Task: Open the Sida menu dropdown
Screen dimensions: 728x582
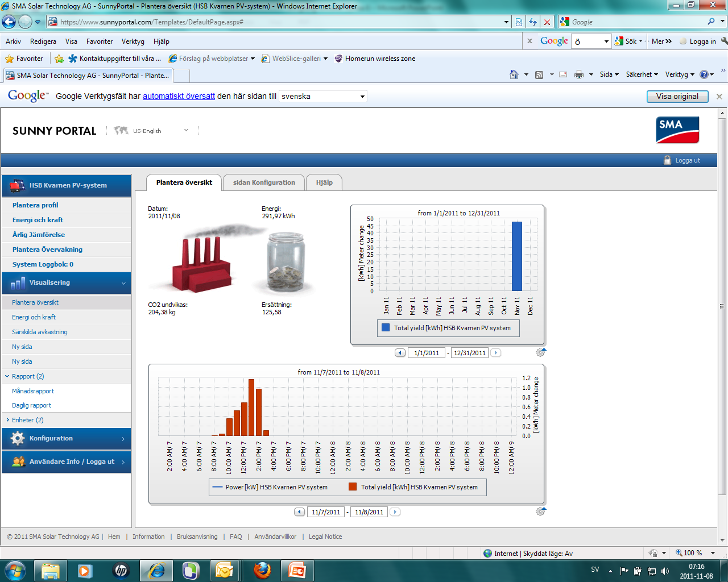Action: pyautogui.click(x=609, y=74)
